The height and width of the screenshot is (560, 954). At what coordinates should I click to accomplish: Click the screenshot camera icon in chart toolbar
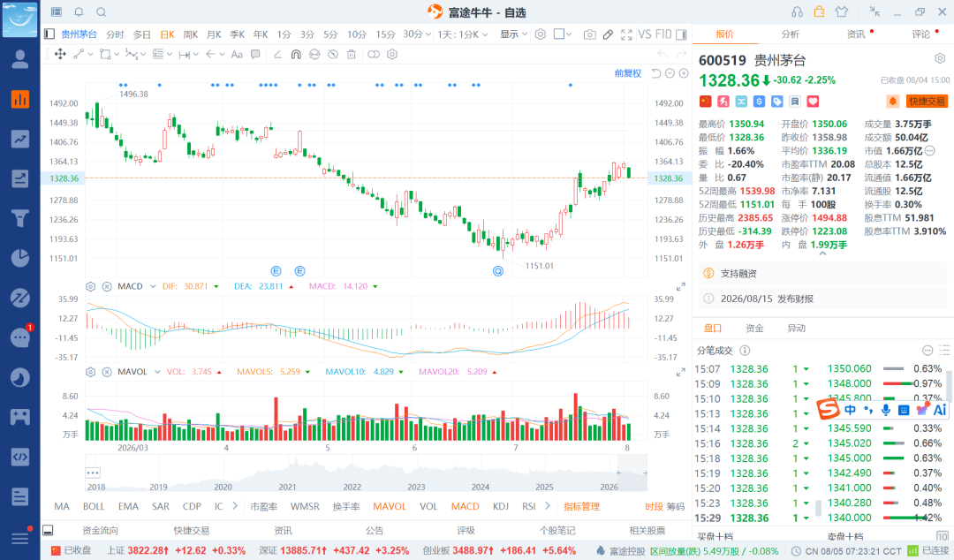pos(589,34)
